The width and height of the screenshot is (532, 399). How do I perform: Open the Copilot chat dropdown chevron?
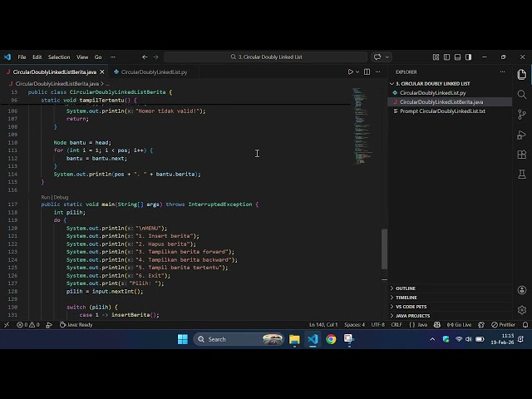pos(387,57)
